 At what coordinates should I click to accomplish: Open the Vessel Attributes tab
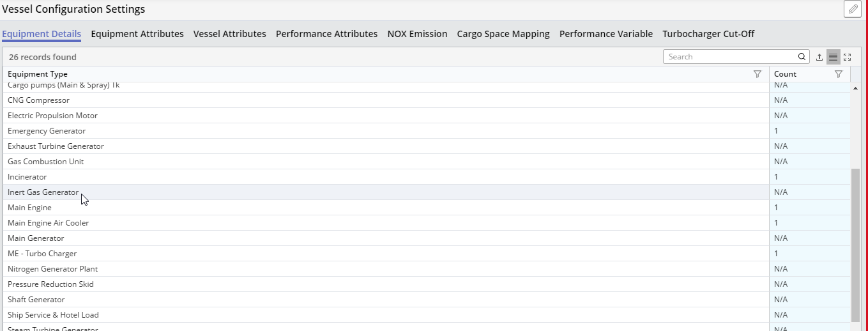click(x=230, y=34)
